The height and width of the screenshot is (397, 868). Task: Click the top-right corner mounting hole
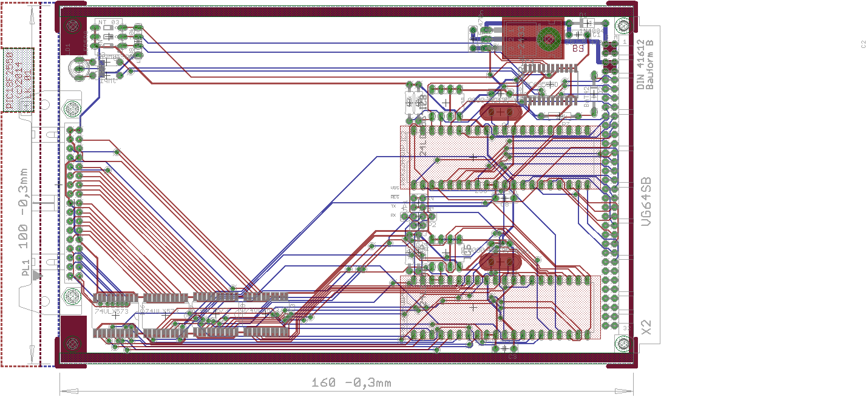tap(622, 25)
